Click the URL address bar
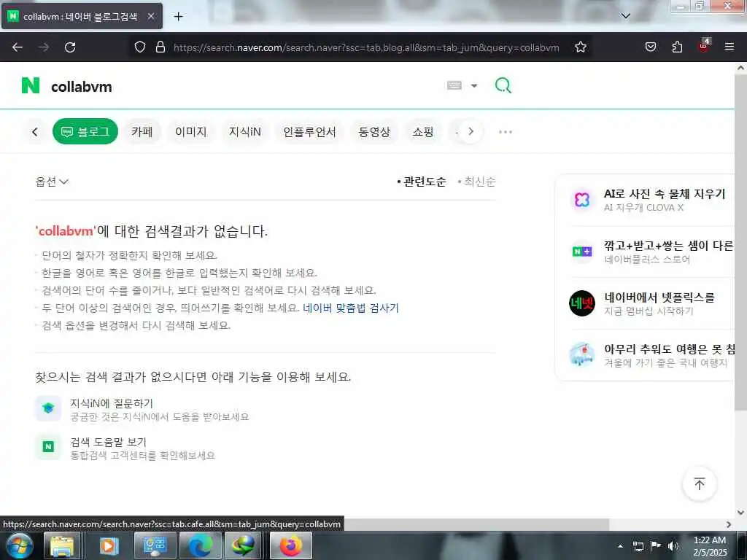747x560 pixels. (x=366, y=47)
